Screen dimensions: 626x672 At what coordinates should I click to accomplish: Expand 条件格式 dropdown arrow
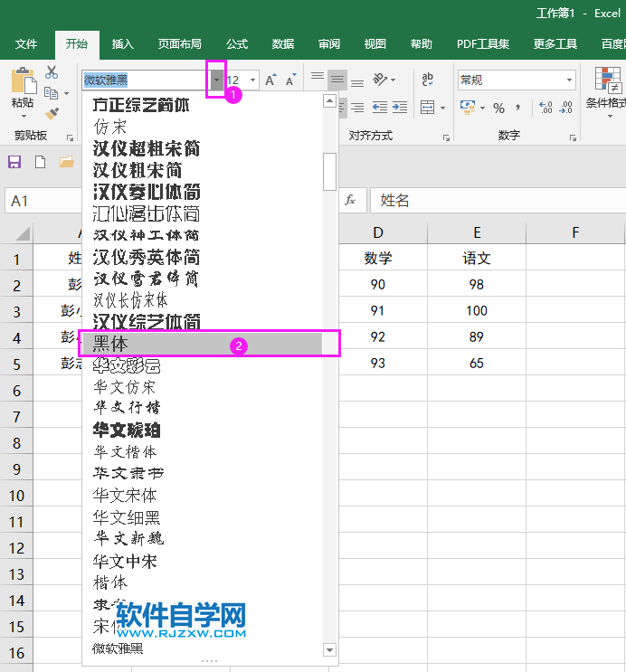(610, 116)
